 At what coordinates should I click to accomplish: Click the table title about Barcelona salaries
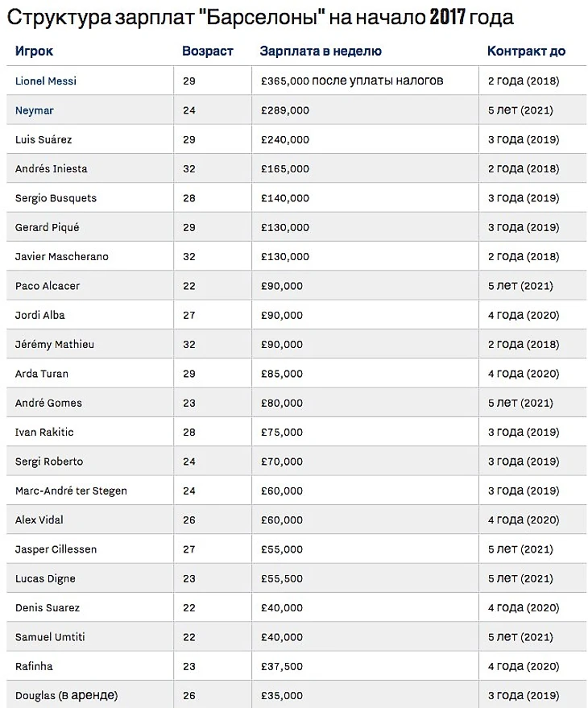[259, 17]
